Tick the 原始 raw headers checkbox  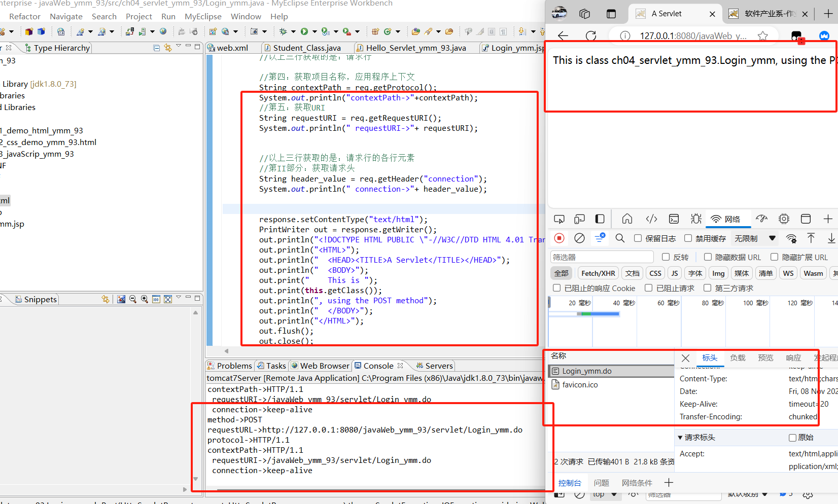[x=792, y=438]
